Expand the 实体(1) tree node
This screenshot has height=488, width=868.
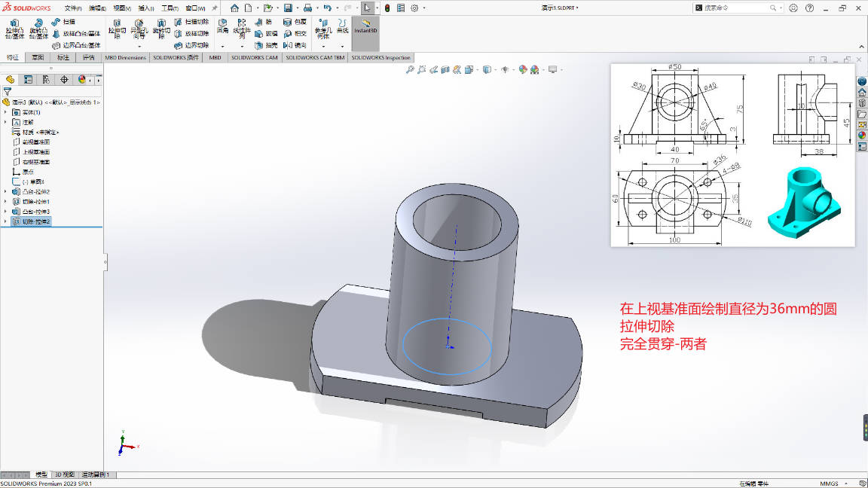point(5,112)
